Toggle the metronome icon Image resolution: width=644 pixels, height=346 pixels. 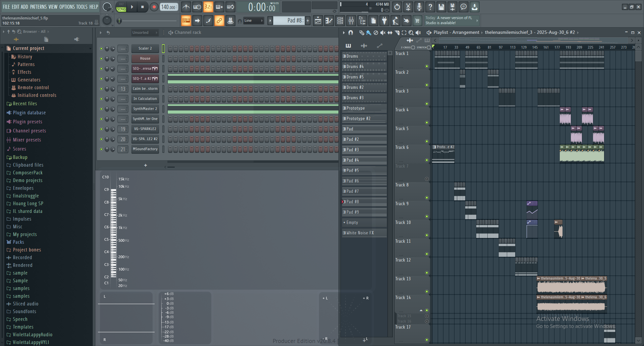tap(186, 7)
